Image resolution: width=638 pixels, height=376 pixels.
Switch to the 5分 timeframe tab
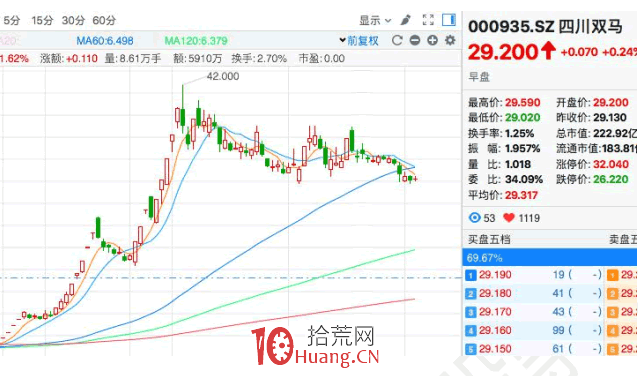pyautogui.click(x=11, y=20)
